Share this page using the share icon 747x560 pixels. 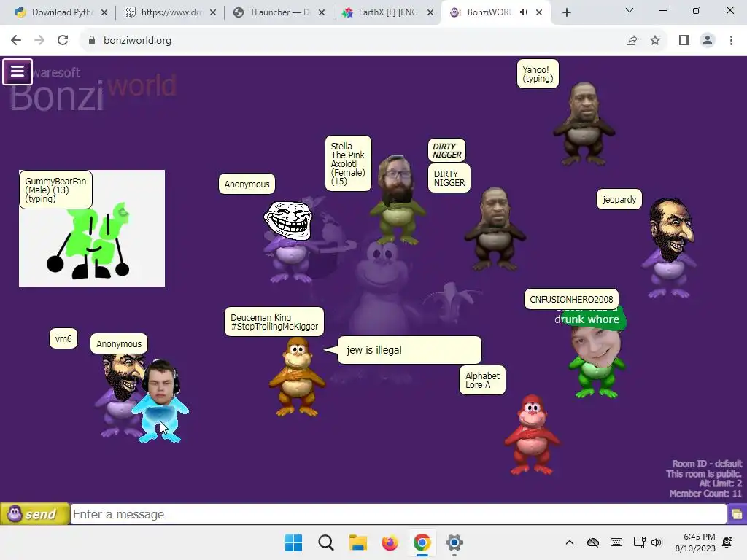click(632, 41)
